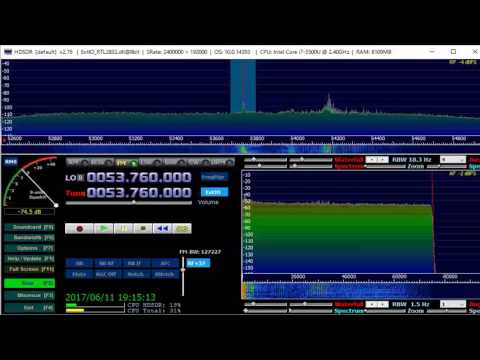Select FM demodulation mode
Image resolution: width=480 pixels, height=360 pixels.
[x=126, y=163]
